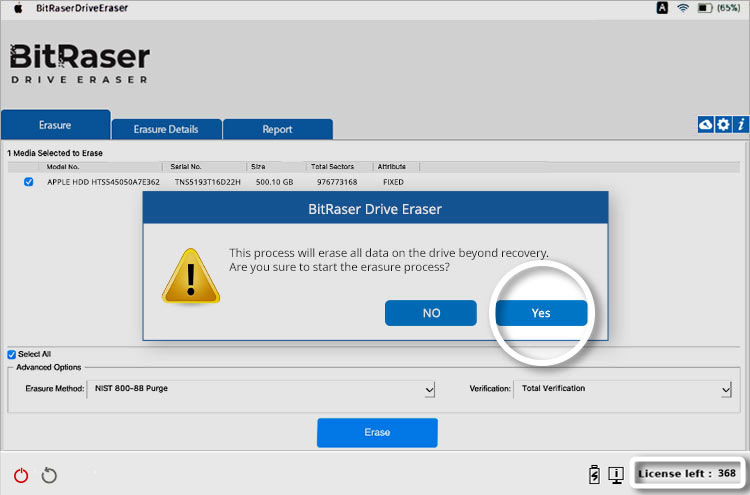Click the FIXED attribute cell
The image size is (750, 495).
pyautogui.click(x=393, y=182)
